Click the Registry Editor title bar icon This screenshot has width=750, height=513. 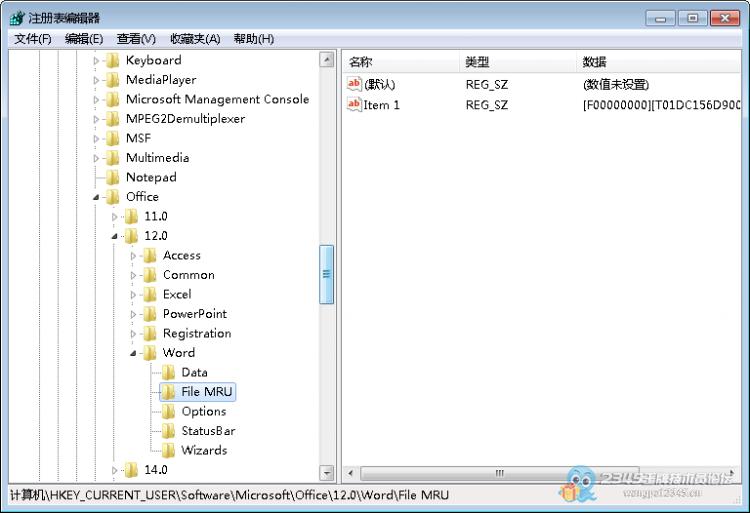17,18
